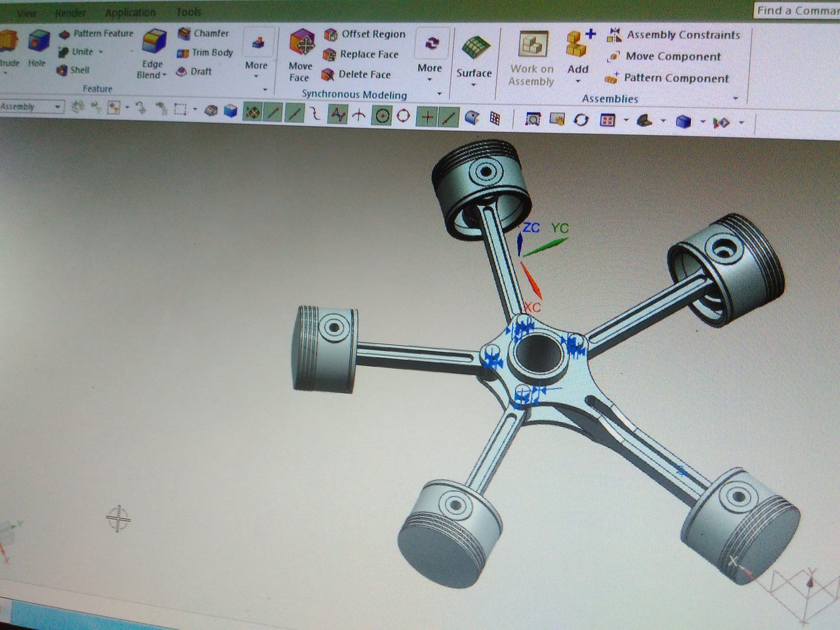Click the circular arrows view icon

point(581,120)
